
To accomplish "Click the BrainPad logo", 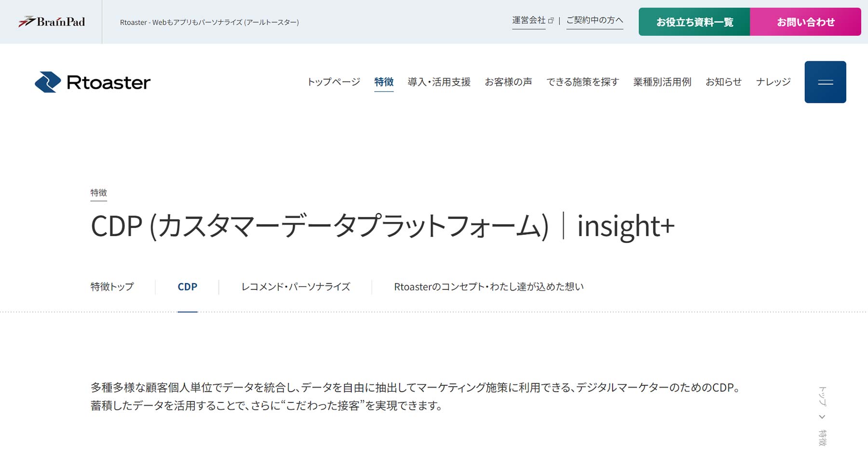I will [53, 21].
